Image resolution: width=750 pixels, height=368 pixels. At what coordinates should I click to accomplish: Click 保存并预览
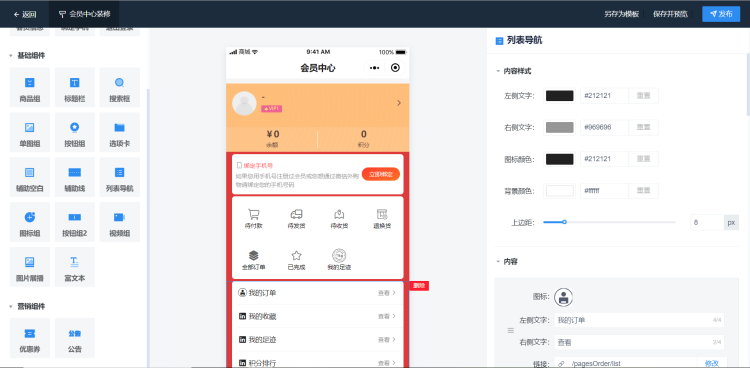[671, 14]
